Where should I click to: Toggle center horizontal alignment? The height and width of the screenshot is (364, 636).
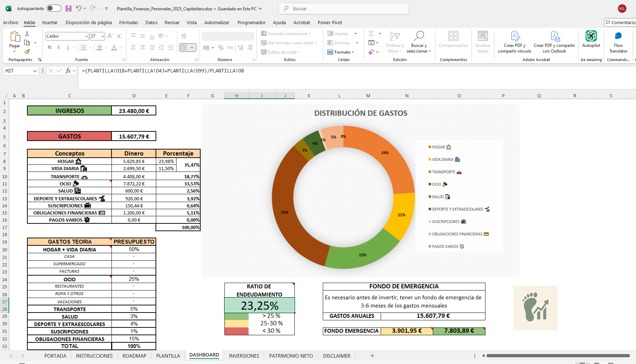143,48
